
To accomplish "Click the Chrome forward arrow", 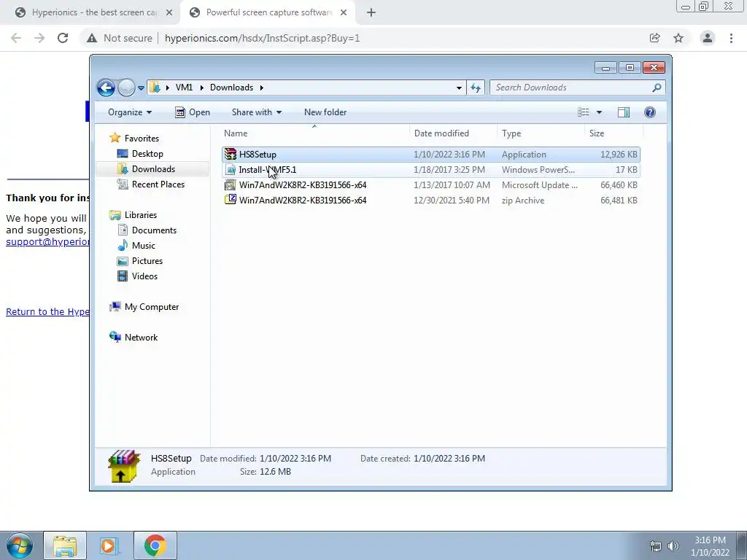I will (39, 38).
